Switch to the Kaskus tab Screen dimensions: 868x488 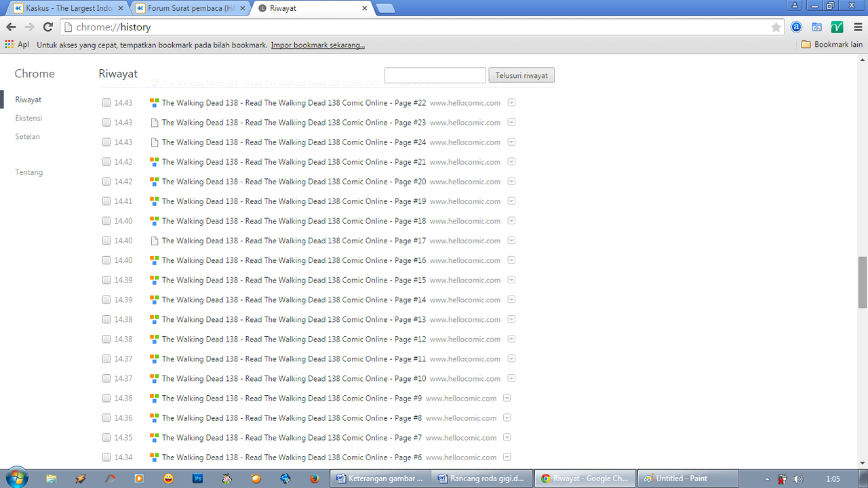coord(67,8)
